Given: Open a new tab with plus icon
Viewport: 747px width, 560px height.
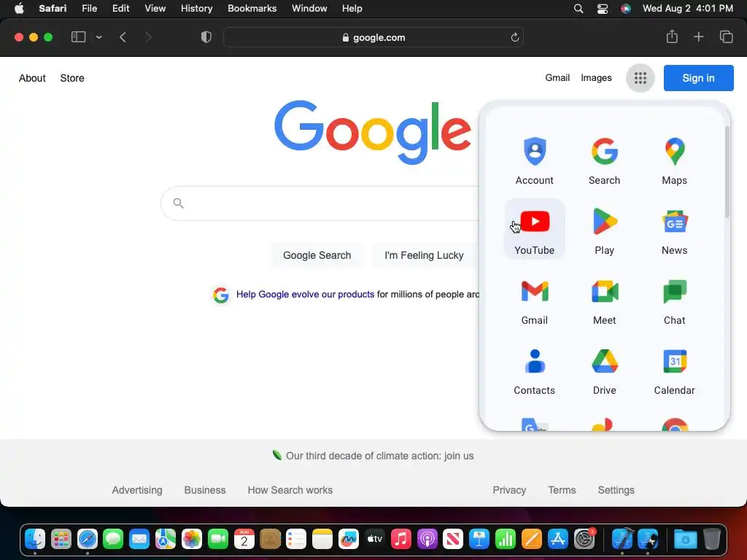Looking at the screenshot, I should [x=698, y=36].
